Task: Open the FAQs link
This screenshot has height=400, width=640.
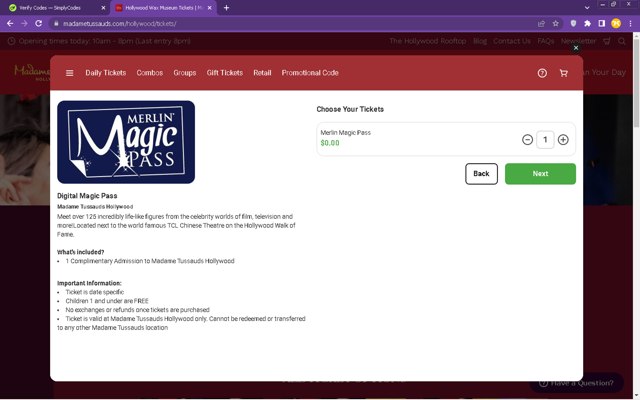Action: tap(546, 41)
